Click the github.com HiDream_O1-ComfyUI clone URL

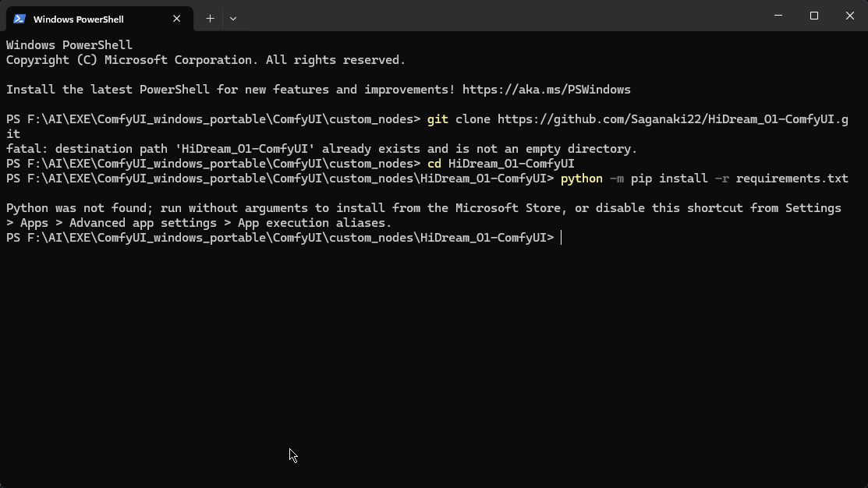672,119
